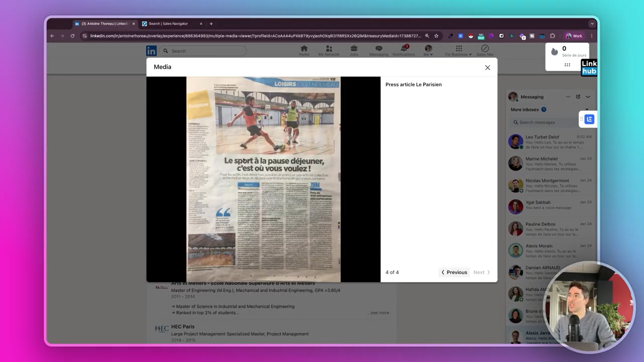Switch to the Antoine Thoreau LinkedIn tab
This screenshot has width=644, height=362.
[104, 24]
